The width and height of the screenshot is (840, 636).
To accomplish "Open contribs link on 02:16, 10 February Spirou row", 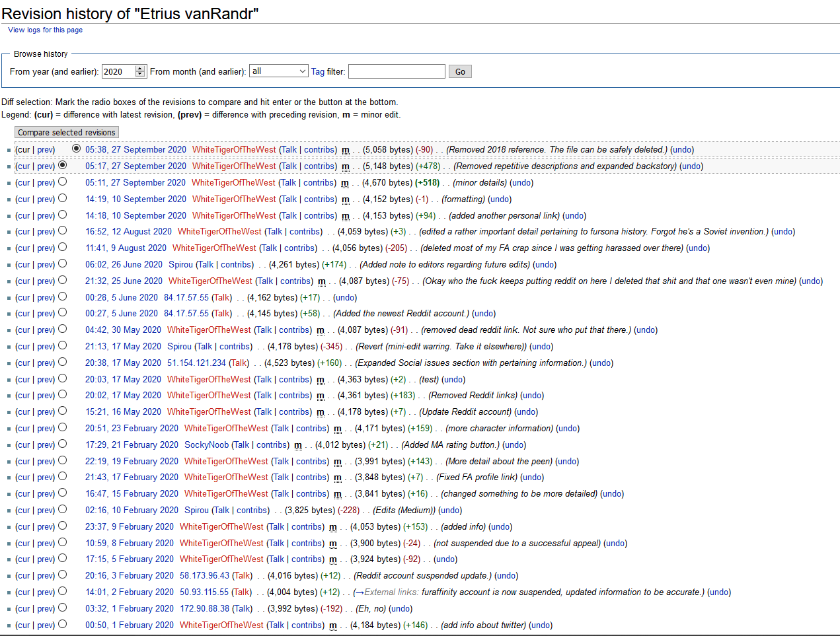I will (252, 511).
